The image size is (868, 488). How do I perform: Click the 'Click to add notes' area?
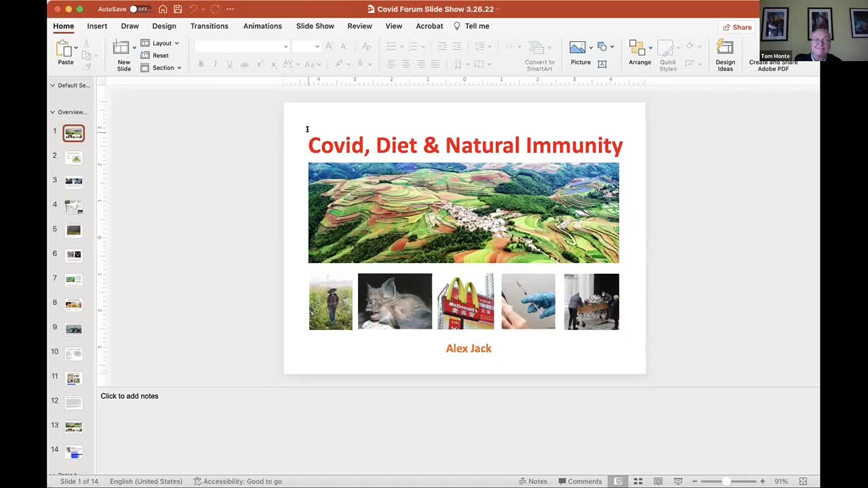point(130,396)
